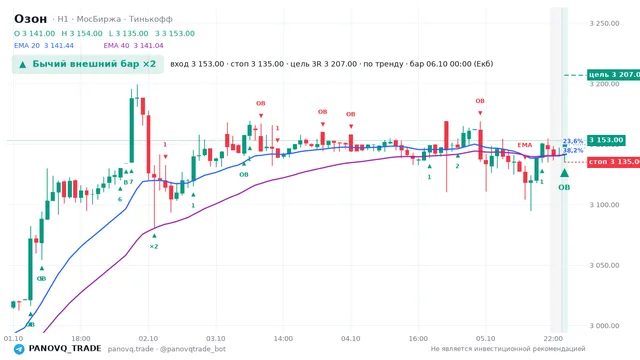Screen dimensions: 640x360
Task: Click the 'Бычий внешний бар ×2' badge
Action: coord(88,64)
